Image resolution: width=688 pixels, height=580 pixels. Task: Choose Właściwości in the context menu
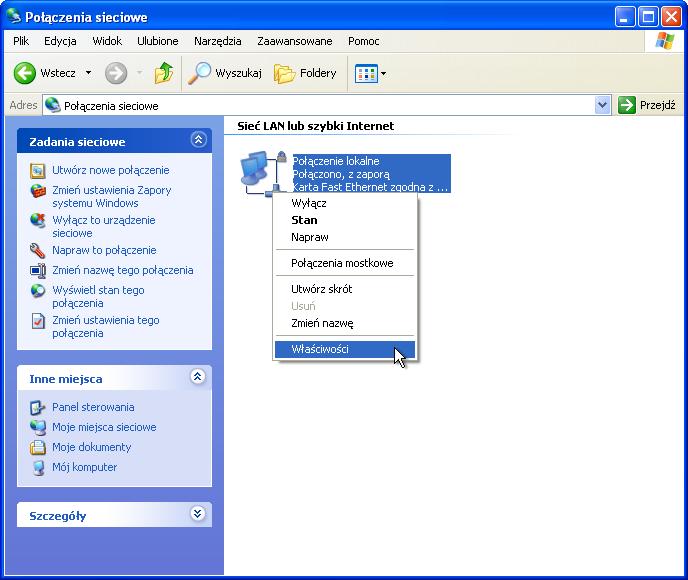point(345,349)
